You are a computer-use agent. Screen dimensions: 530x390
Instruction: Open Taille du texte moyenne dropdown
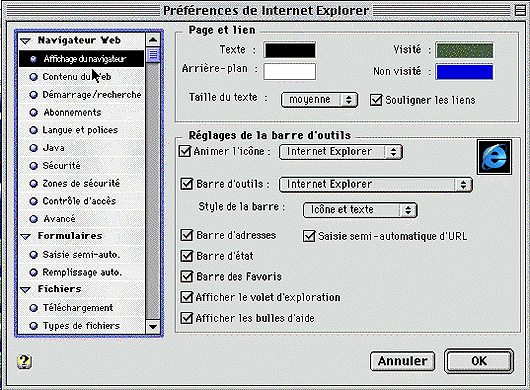pos(319,100)
